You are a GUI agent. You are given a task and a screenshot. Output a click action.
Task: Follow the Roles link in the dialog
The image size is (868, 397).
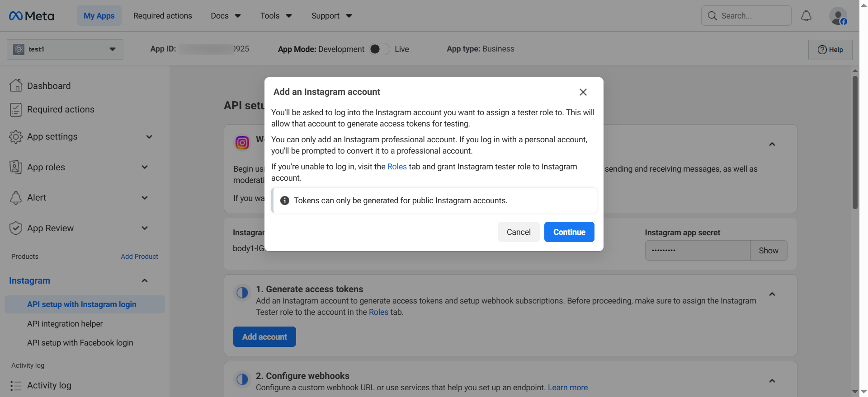[397, 167]
